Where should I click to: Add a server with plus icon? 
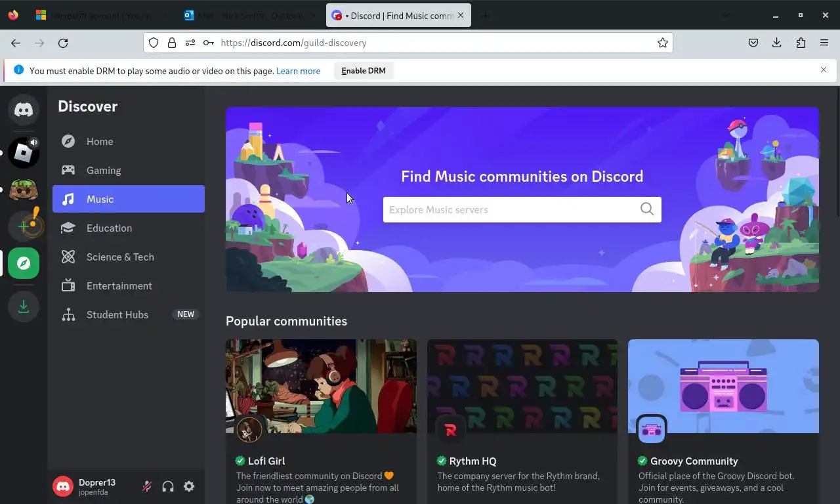[x=24, y=226]
